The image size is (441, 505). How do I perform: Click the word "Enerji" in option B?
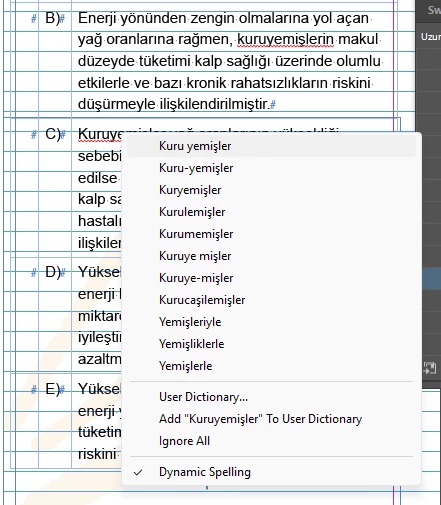(97, 18)
